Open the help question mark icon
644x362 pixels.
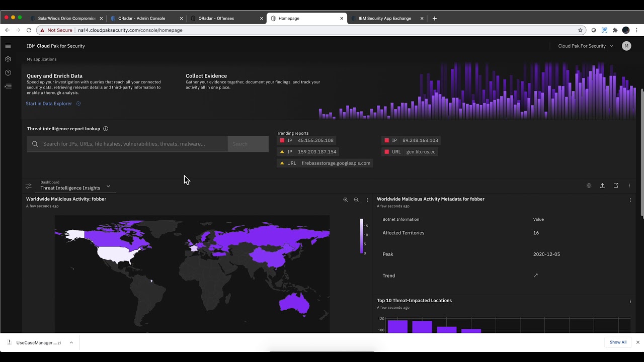click(x=8, y=73)
